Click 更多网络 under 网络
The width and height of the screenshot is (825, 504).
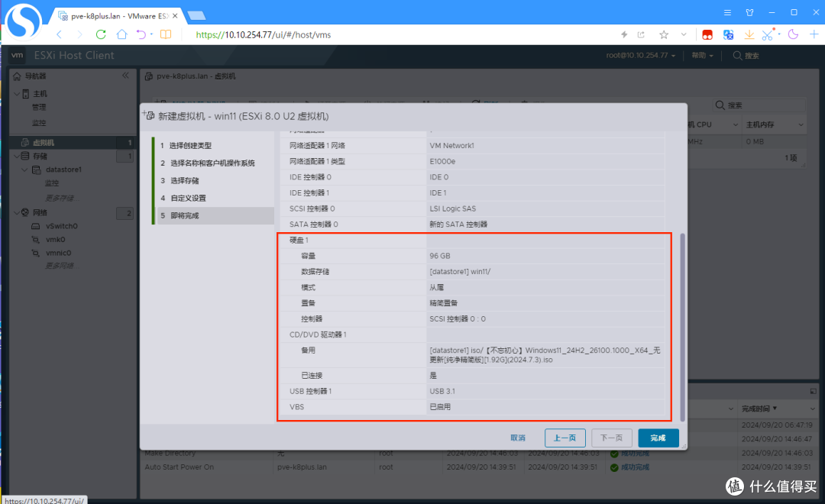click(x=59, y=267)
